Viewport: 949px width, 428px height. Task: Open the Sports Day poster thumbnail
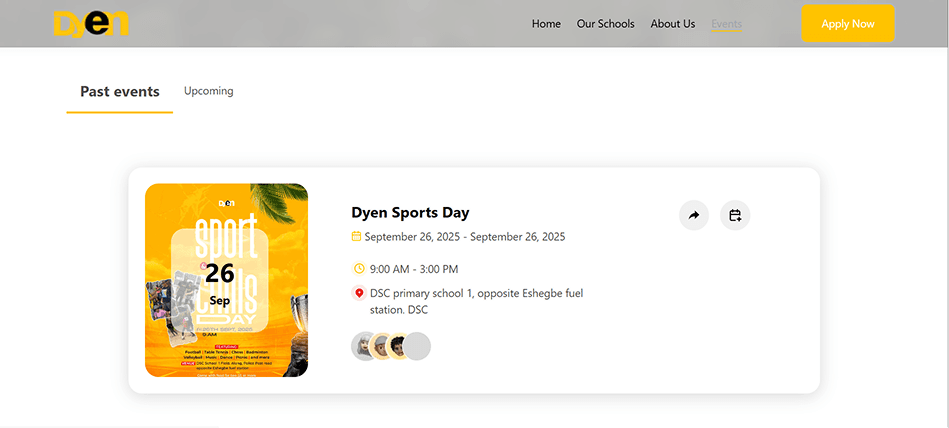click(226, 280)
